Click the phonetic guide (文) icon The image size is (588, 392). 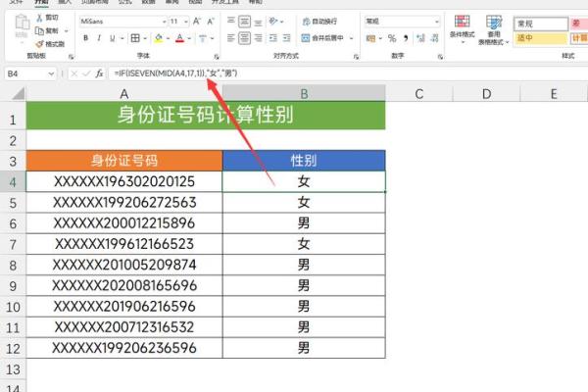[x=203, y=38]
